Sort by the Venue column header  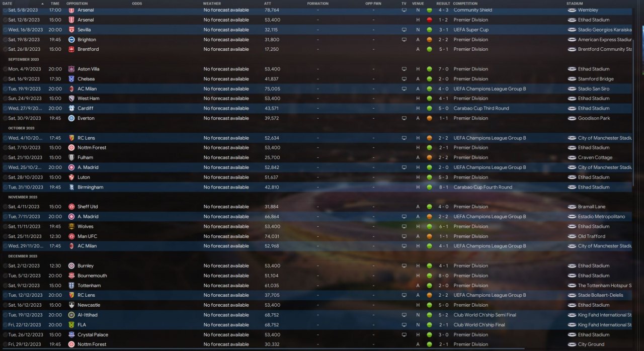[418, 4]
